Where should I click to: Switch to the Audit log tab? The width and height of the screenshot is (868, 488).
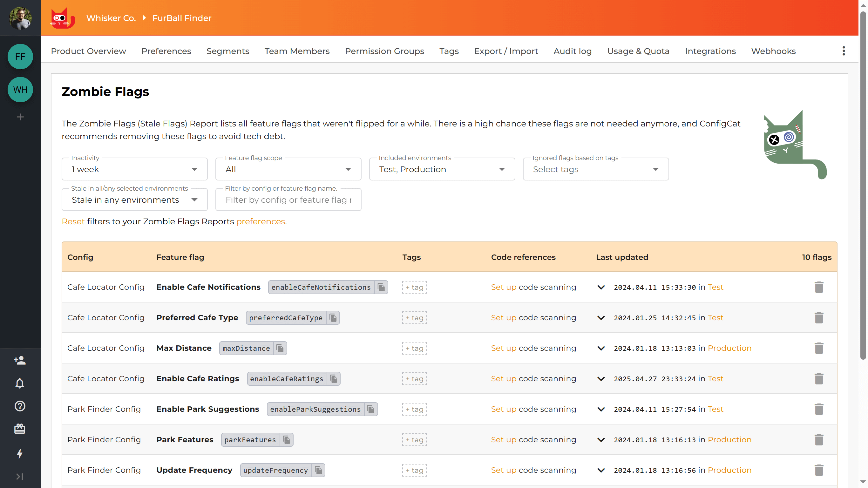tap(572, 51)
